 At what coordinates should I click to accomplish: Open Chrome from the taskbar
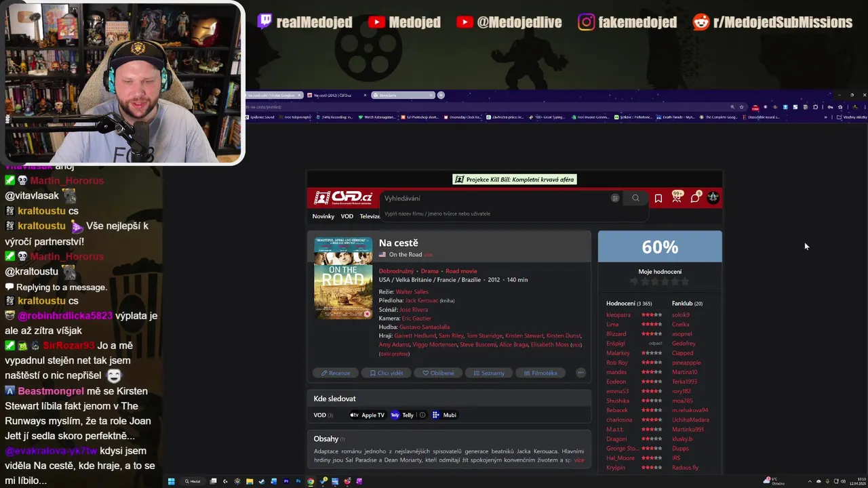[311, 481]
